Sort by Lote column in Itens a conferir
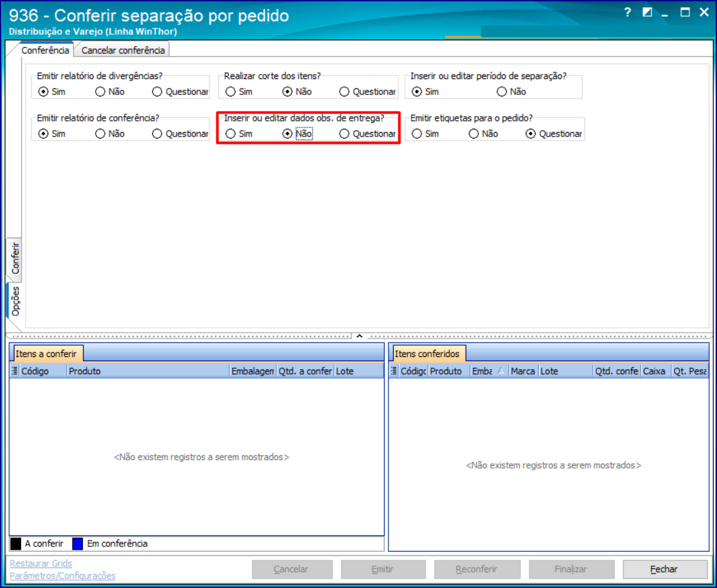The height and width of the screenshot is (588, 717). [359, 371]
